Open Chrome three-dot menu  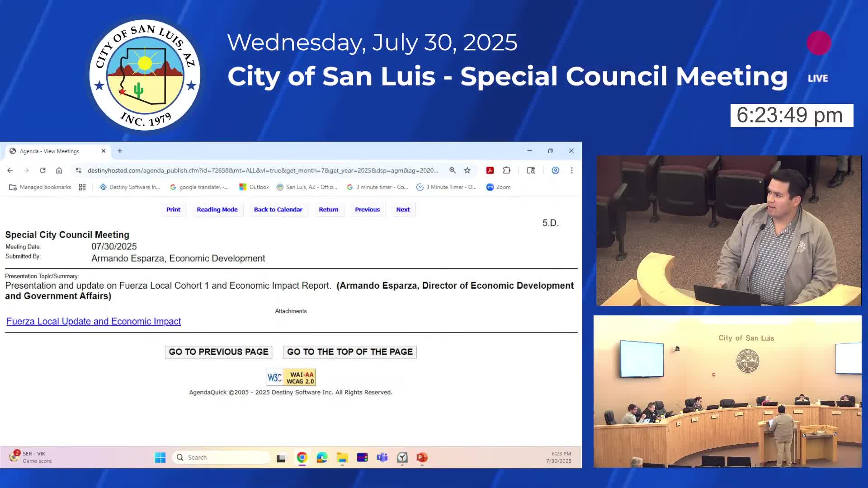tap(571, 170)
